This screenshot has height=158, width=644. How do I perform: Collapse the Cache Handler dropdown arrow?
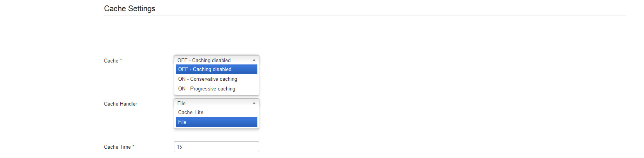point(254,103)
